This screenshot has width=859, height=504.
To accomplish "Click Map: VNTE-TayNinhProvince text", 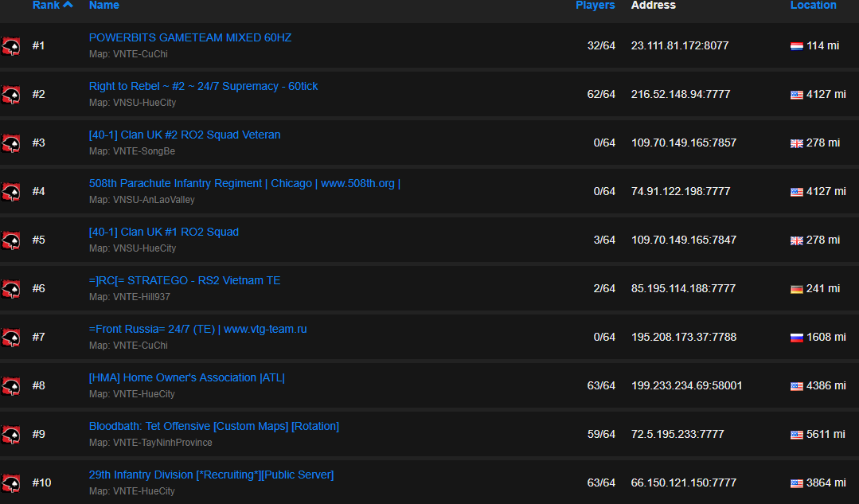I will click(x=150, y=443).
